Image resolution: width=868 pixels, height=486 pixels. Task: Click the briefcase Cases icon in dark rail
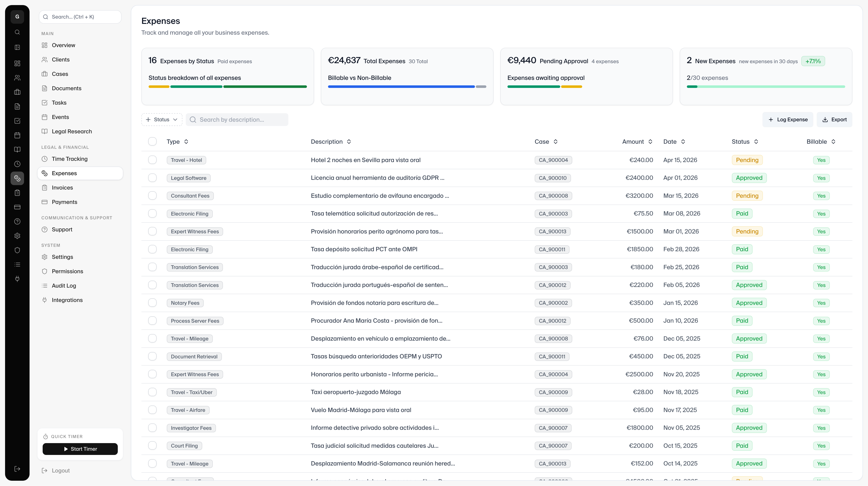17,92
